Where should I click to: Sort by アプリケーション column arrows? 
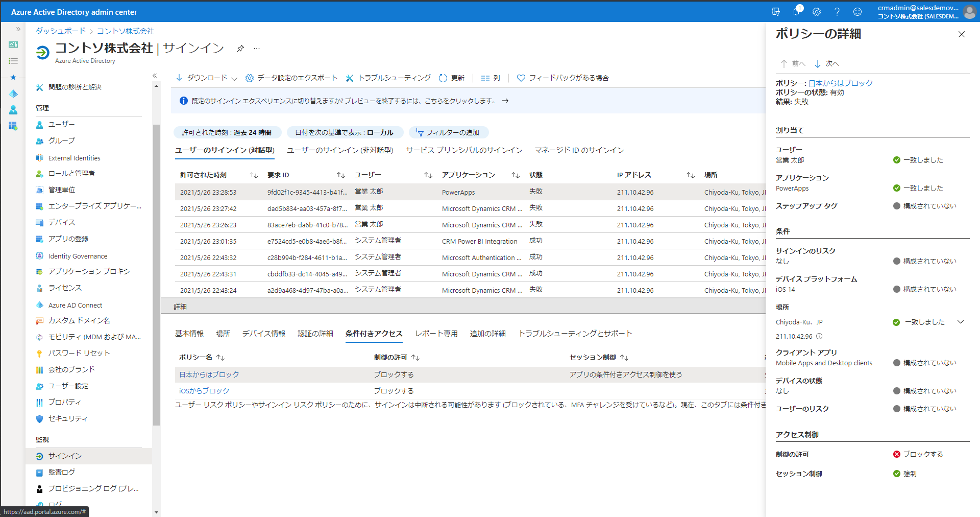point(516,175)
